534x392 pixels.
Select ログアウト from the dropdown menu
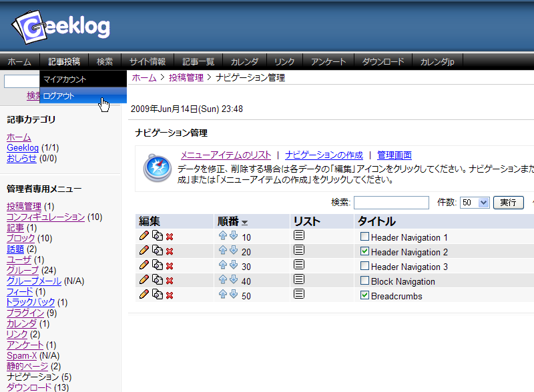tap(59, 96)
